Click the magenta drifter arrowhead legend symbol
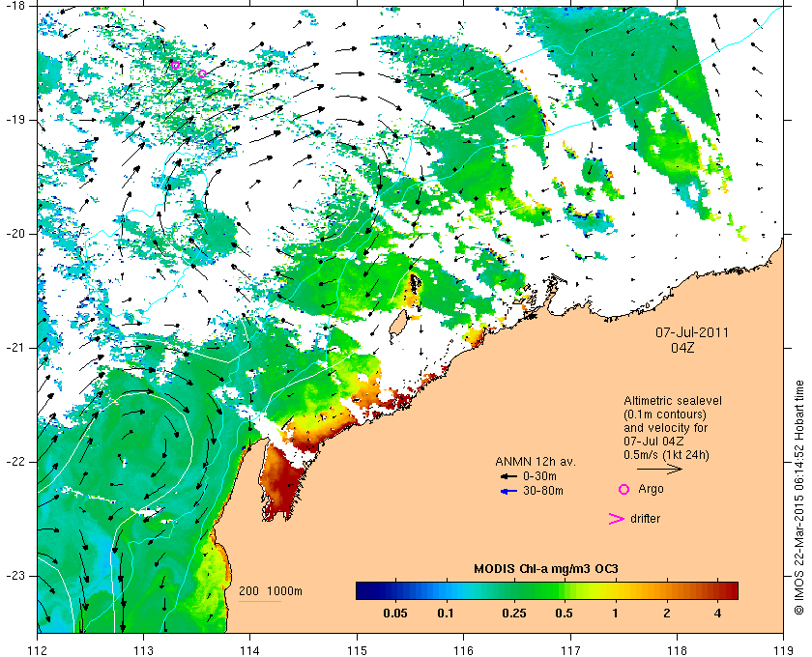 (616, 519)
